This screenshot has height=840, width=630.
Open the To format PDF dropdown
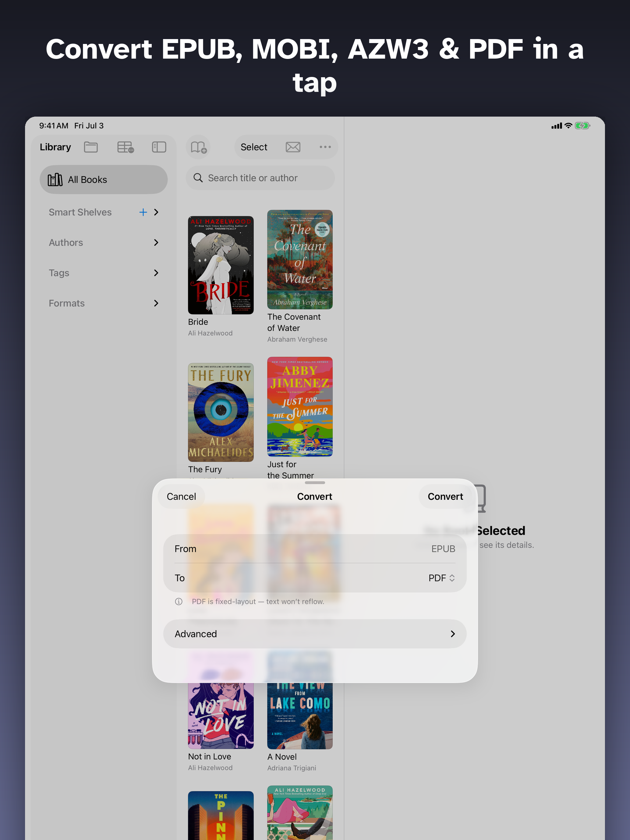[x=442, y=578]
